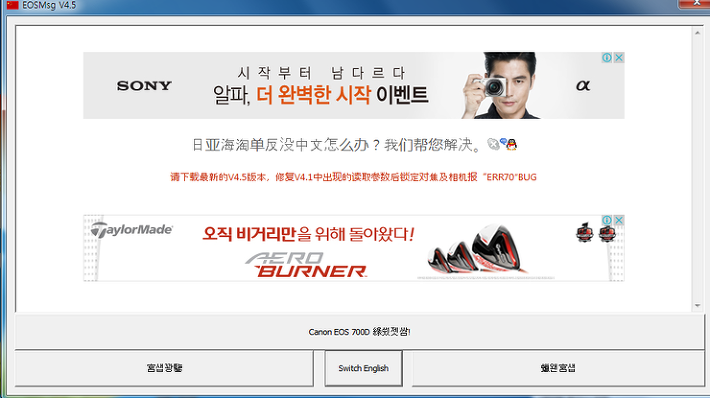Click the scrollbar up arrow
This screenshot has height=398, width=710.
697,33
